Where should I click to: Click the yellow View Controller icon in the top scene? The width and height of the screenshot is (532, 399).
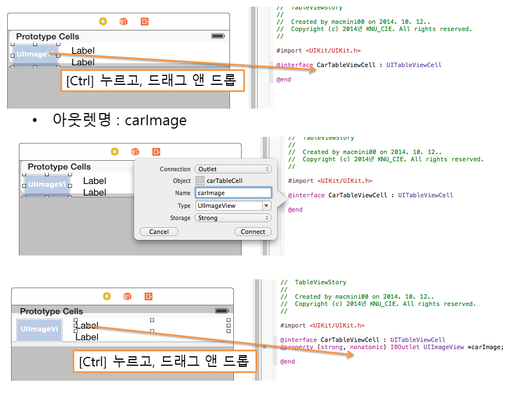coord(103,22)
